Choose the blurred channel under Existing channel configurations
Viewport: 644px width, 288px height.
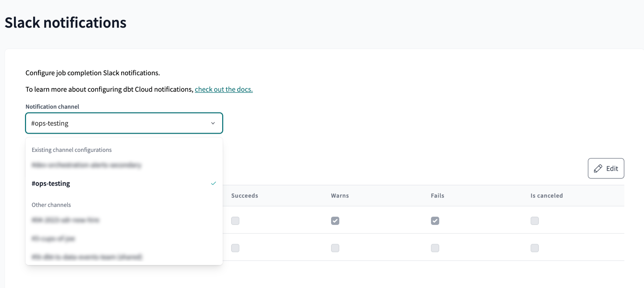[x=86, y=165]
